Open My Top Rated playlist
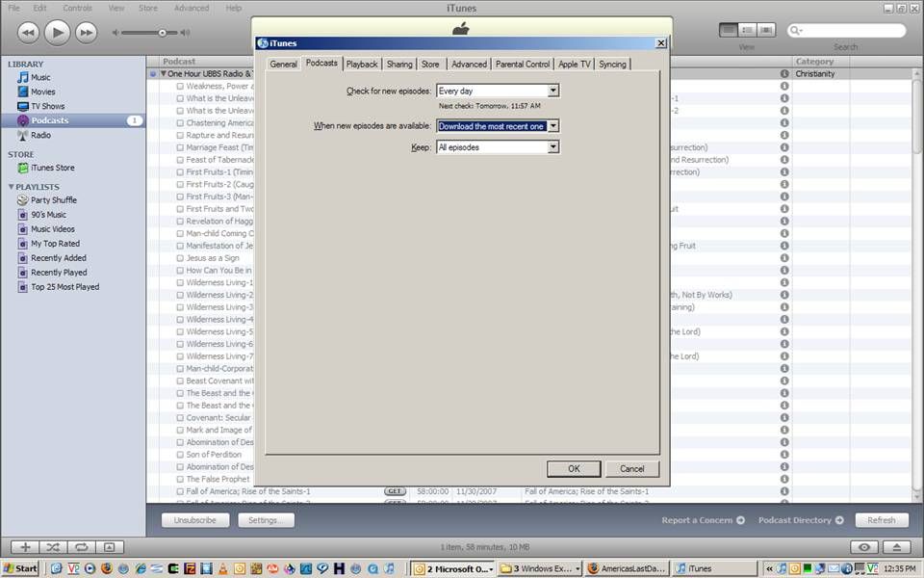This screenshot has height=578, width=924. [55, 244]
